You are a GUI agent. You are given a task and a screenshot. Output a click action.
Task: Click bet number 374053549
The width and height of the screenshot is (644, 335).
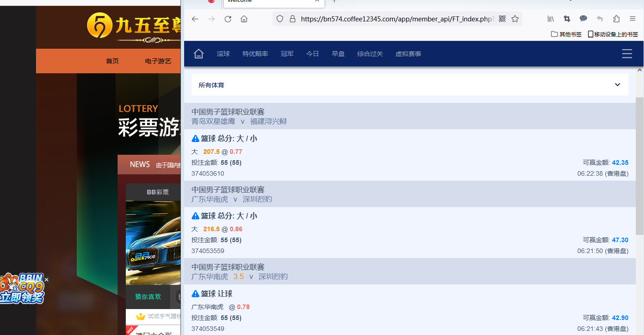point(208,329)
